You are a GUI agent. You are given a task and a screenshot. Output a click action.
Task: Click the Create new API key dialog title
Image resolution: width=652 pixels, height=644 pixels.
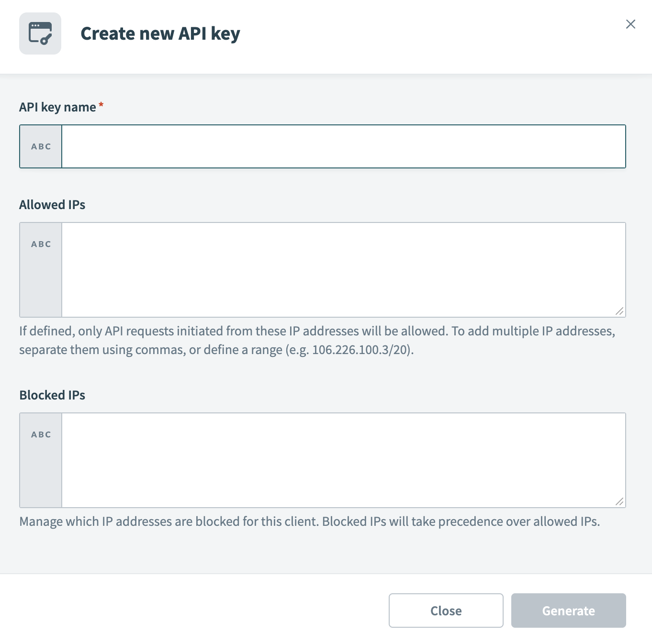click(160, 33)
